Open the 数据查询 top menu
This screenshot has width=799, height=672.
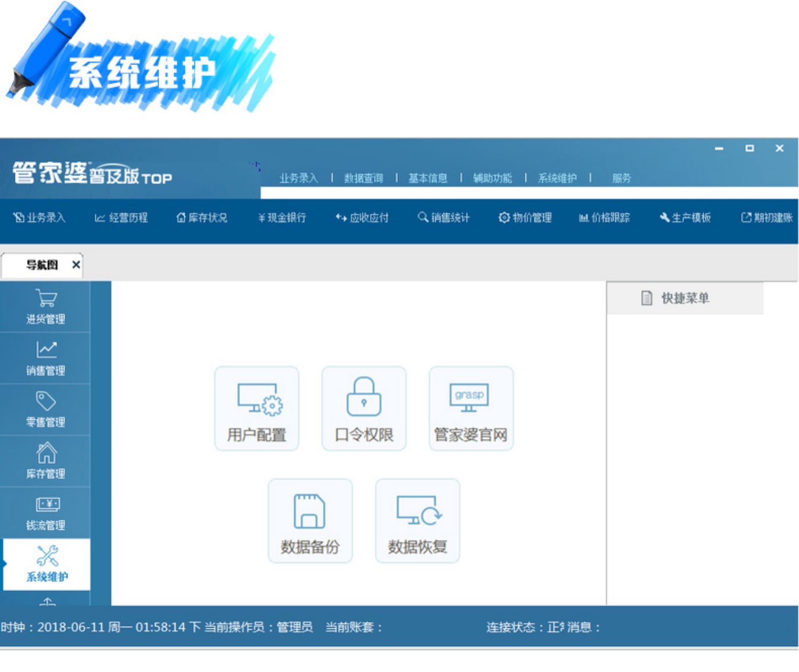click(x=364, y=178)
